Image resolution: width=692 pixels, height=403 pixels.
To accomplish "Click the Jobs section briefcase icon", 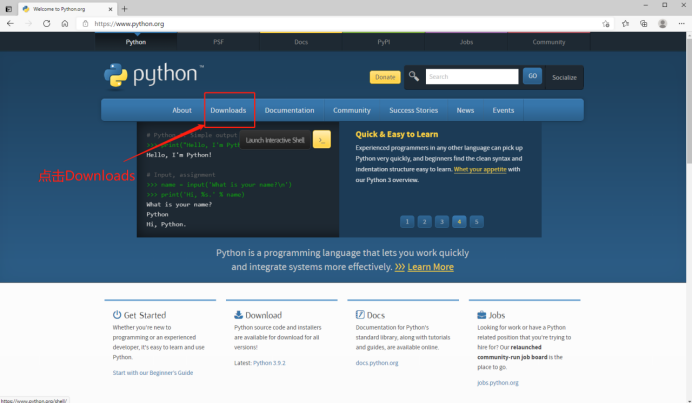I will [481, 315].
